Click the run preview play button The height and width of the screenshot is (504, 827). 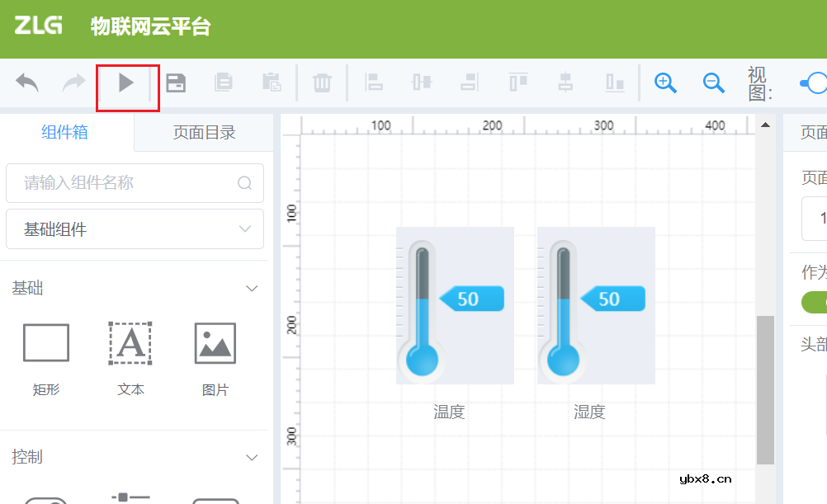click(x=126, y=82)
